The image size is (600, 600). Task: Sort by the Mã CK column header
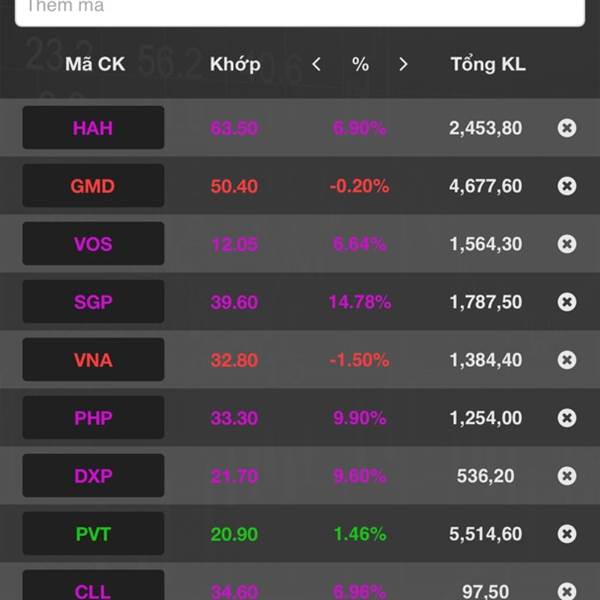95,64
